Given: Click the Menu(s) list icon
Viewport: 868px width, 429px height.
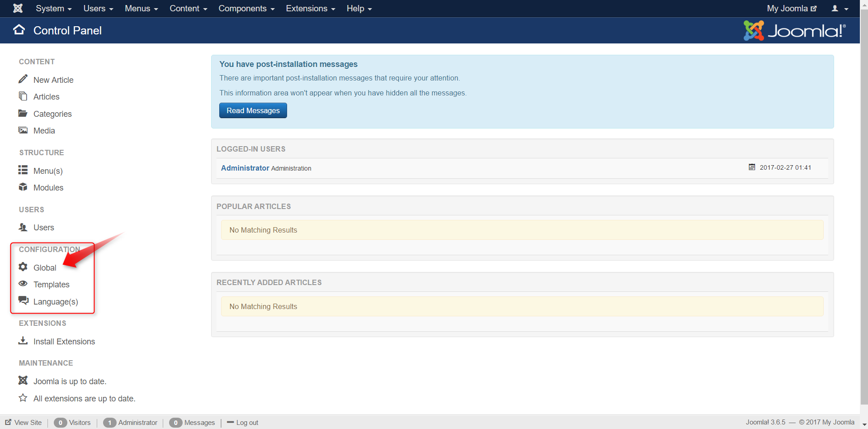Looking at the screenshot, I should click(23, 170).
